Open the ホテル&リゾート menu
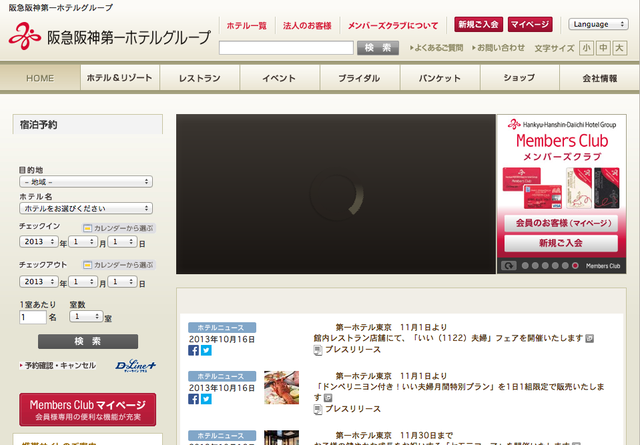640x445 pixels. (x=120, y=78)
